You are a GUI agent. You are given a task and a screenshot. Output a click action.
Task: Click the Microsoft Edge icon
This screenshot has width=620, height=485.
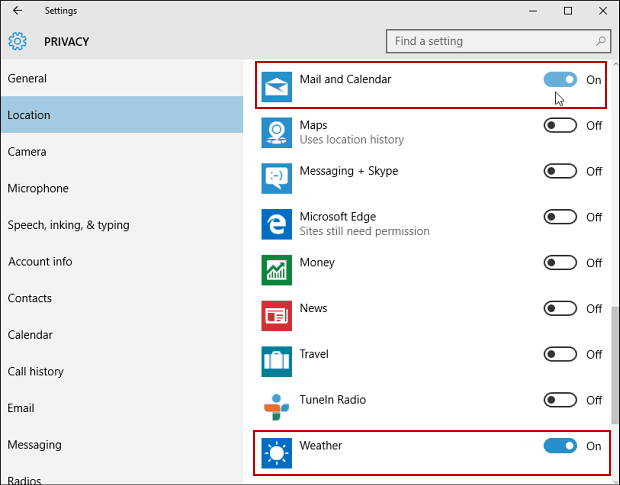(276, 224)
